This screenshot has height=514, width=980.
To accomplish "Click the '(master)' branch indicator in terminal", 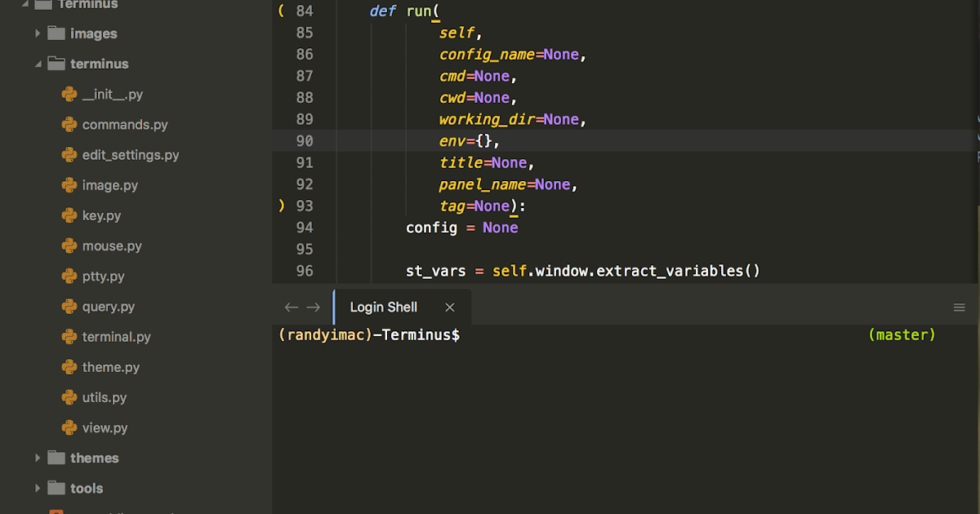I will point(902,335).
